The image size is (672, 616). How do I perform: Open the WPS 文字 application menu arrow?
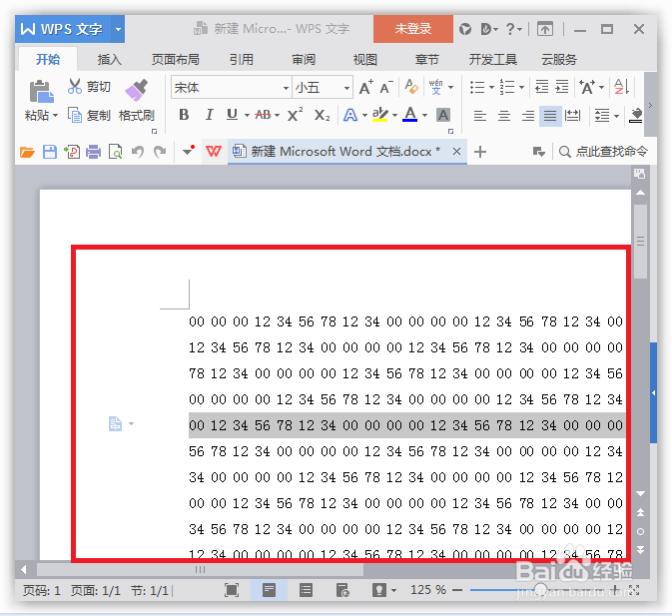pyautogui.click(x=118, y=29)
